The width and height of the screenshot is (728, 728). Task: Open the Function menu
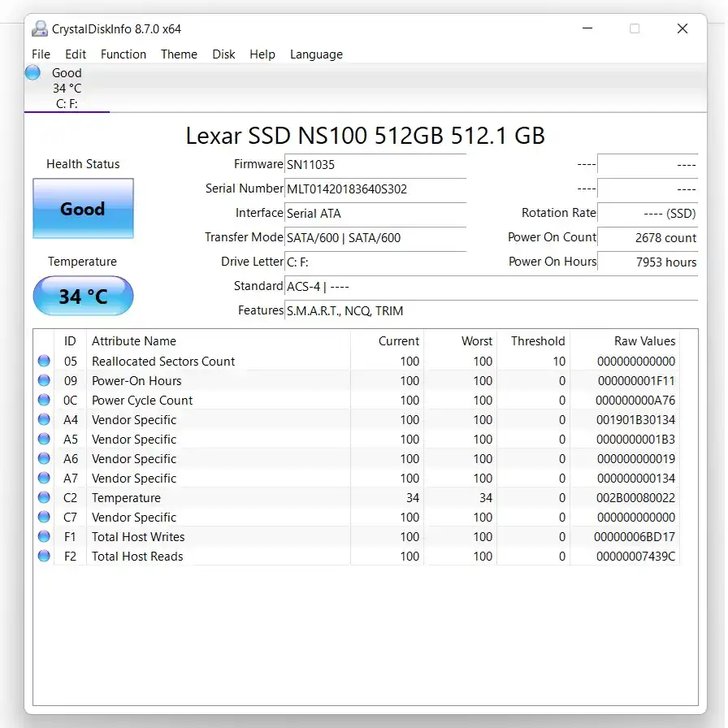click(123, 54)
